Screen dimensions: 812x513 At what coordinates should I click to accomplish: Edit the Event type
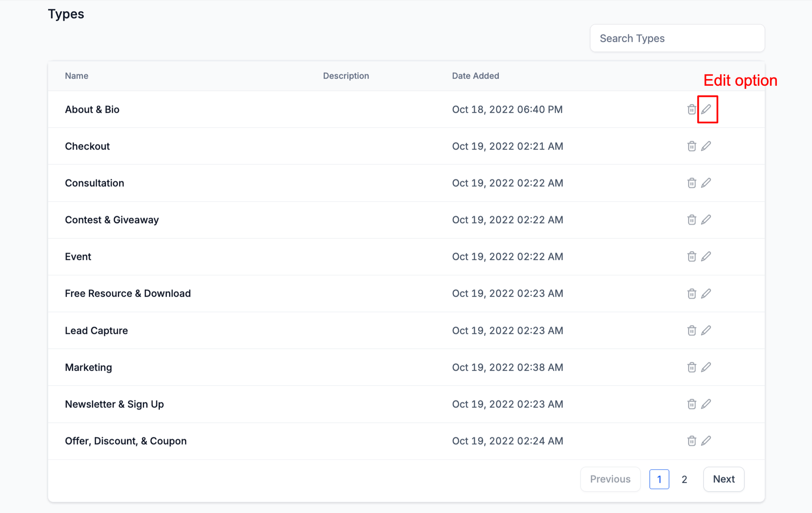pos(706,257)
